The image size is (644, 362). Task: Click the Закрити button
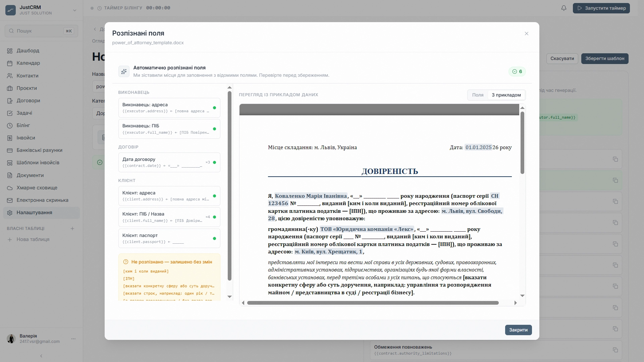point(518,330)
